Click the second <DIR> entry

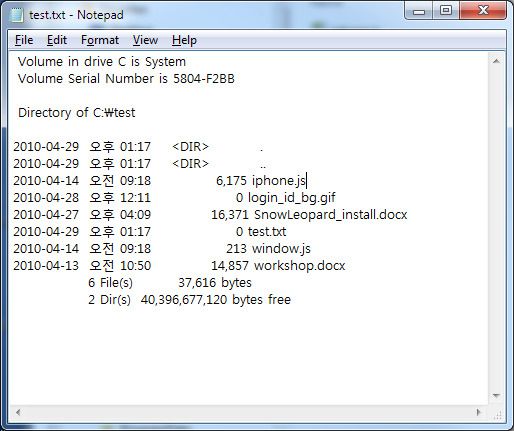(x=190, y=164)
